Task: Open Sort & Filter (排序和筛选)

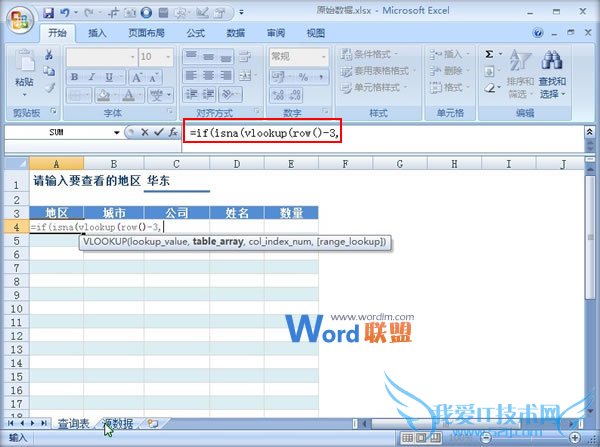Action: pos(520,75)
